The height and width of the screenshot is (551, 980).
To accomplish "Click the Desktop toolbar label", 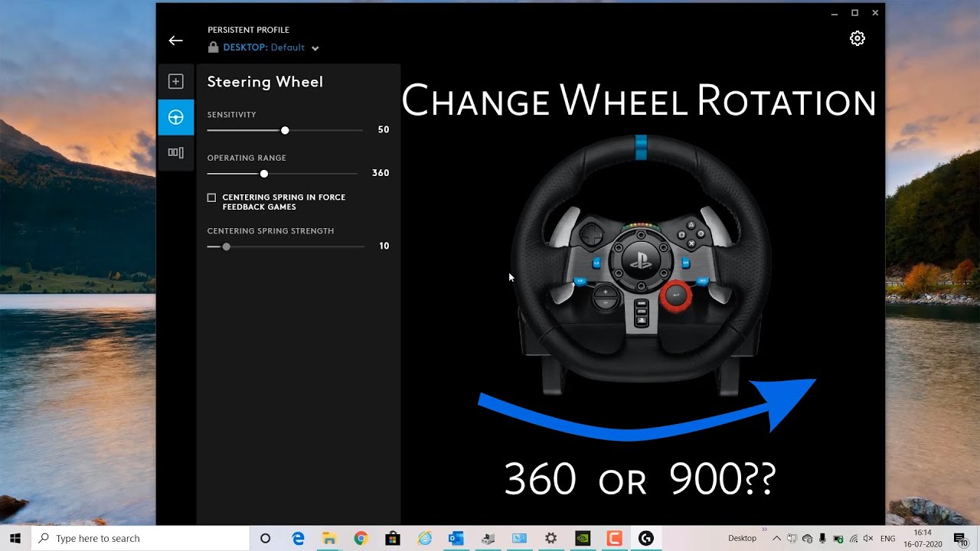I will 742,539.
